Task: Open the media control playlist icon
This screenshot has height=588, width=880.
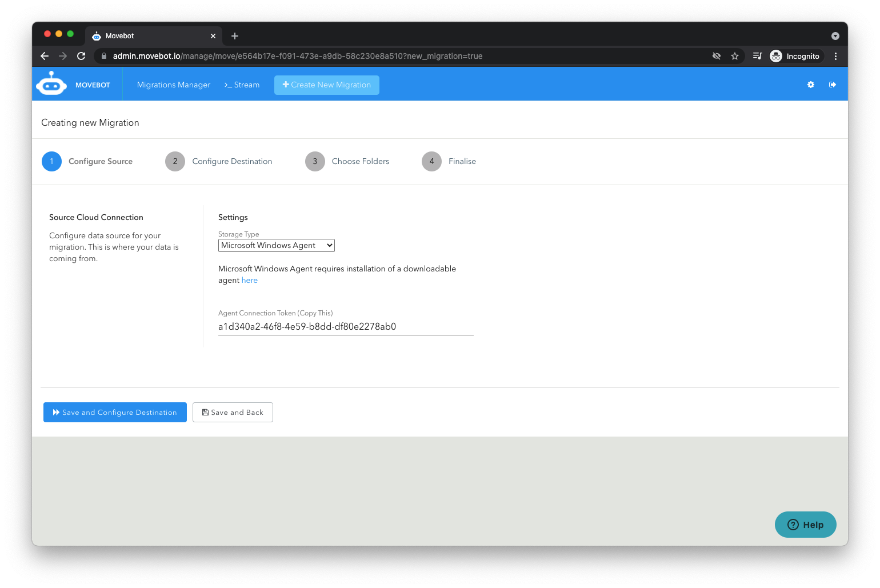Action: 757,56
